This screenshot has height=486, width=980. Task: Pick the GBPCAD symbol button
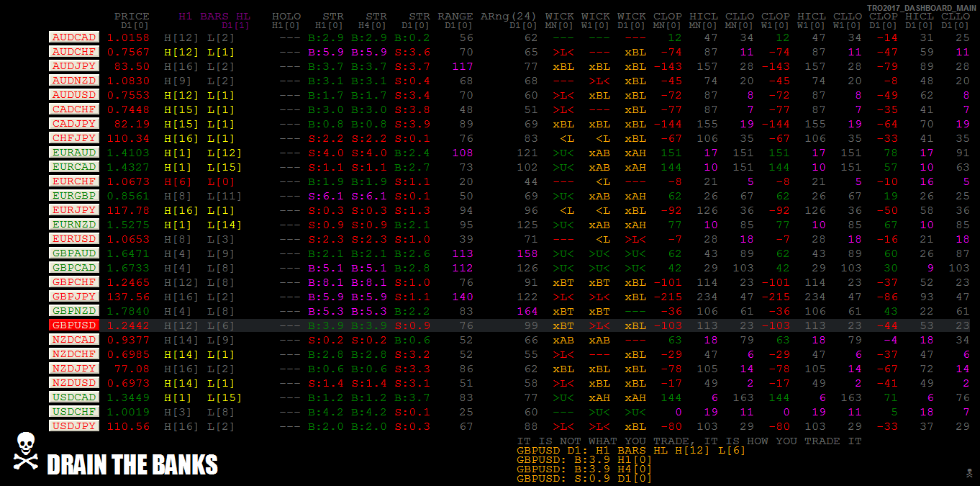[x=73, y=267]
